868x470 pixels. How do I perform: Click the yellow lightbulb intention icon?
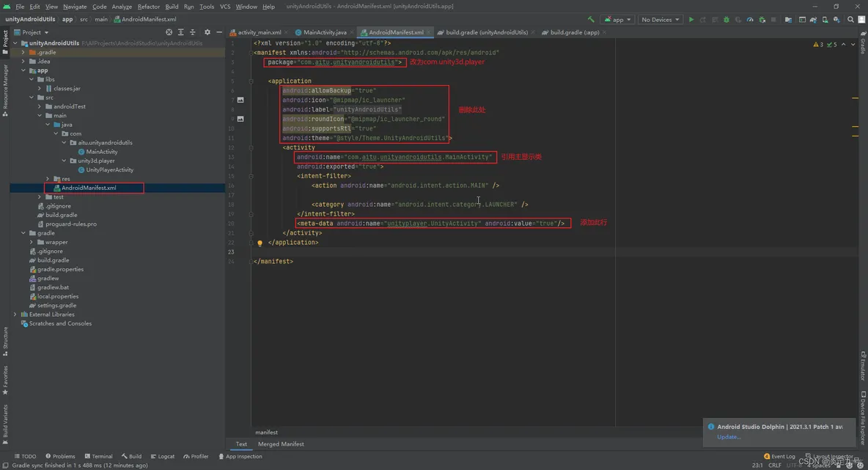(x=260, y=243)
